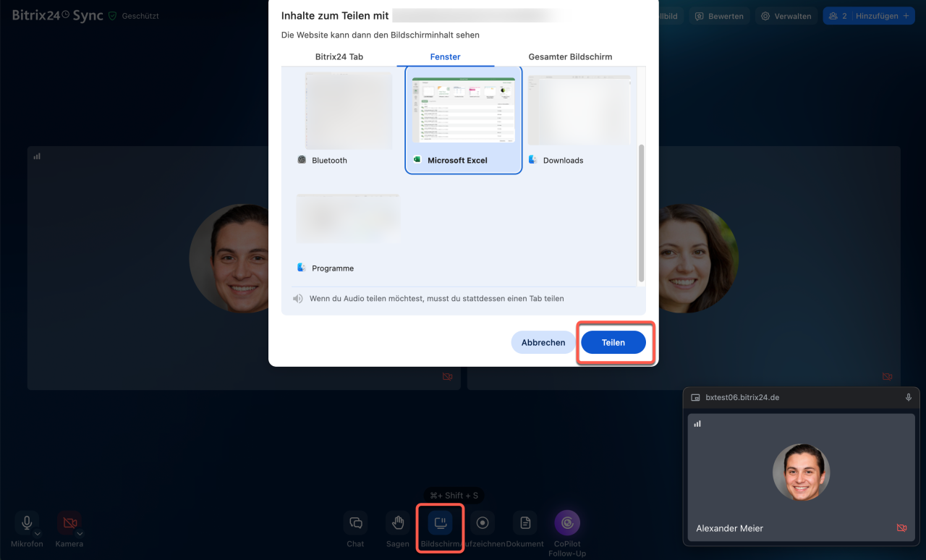This screenshot has height=560, width=926.
Task: Click the female participant's avatar in the right tile
Action: (698, 258)
